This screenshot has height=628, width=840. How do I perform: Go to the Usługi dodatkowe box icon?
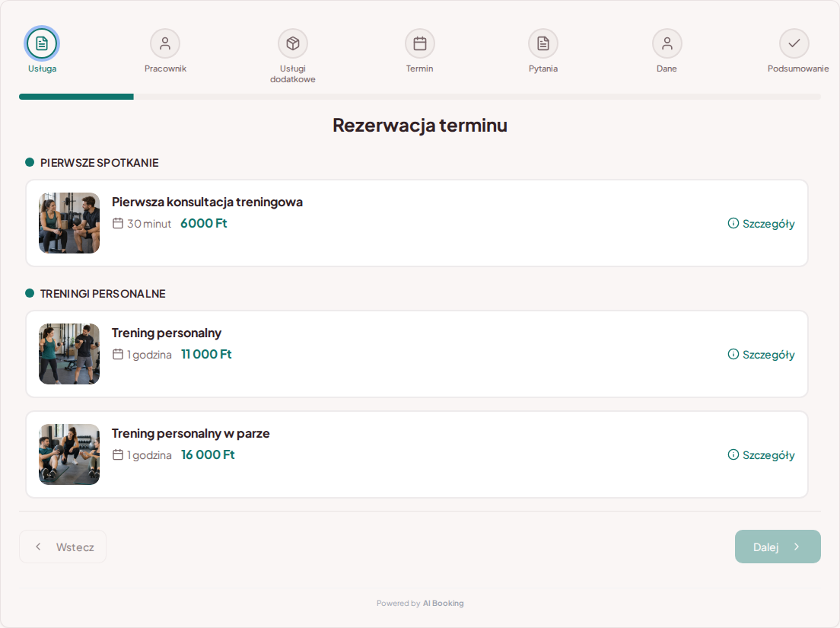(x=292, y=43)
